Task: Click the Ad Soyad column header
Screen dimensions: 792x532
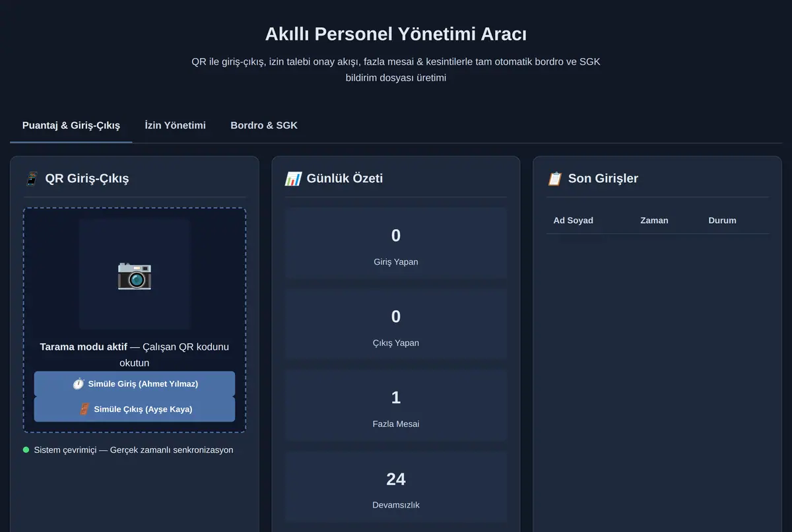Action: 573,220
